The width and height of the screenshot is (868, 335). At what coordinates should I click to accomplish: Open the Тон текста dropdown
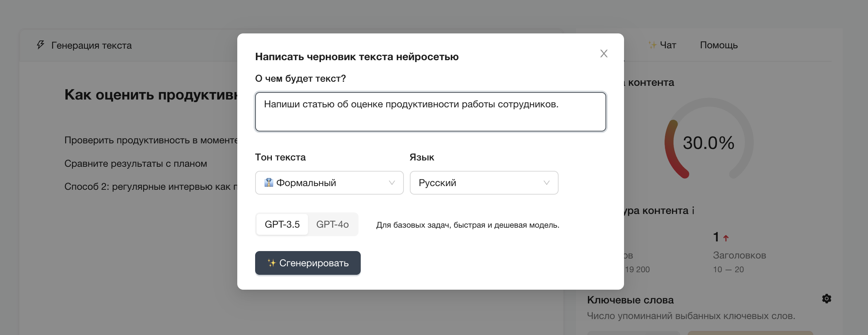(x=329, y=182)
